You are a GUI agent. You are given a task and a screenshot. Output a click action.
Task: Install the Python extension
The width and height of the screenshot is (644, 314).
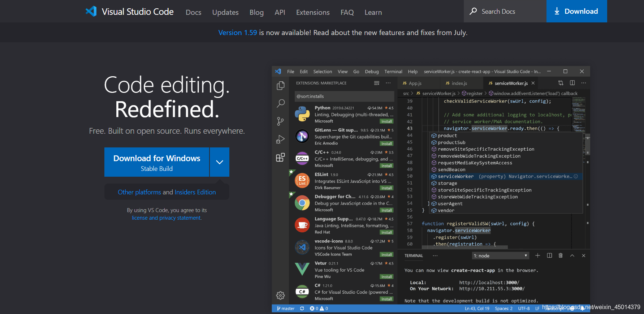click(x=386, y=121)
